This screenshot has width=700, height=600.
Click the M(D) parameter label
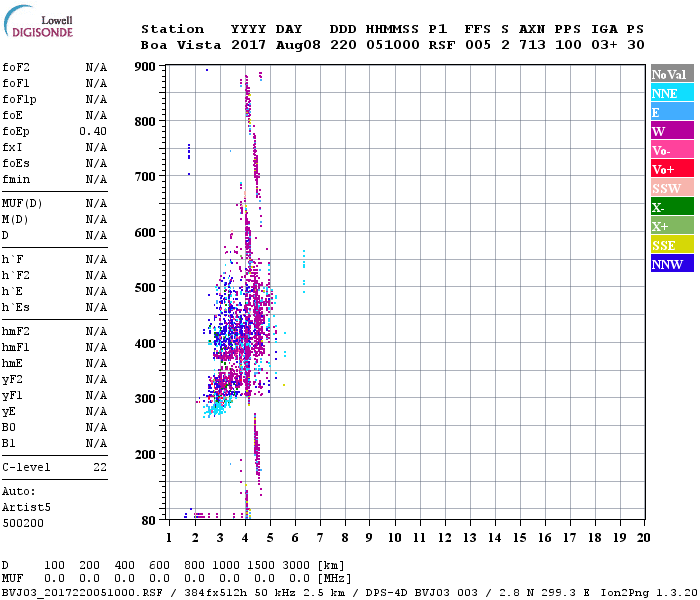15,220
